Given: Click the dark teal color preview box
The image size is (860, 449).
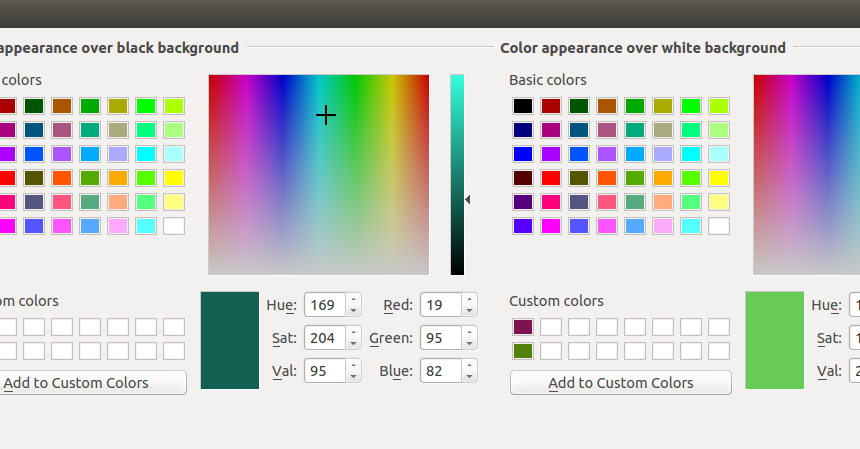Looking at the screenshot, I should (230, 340).
